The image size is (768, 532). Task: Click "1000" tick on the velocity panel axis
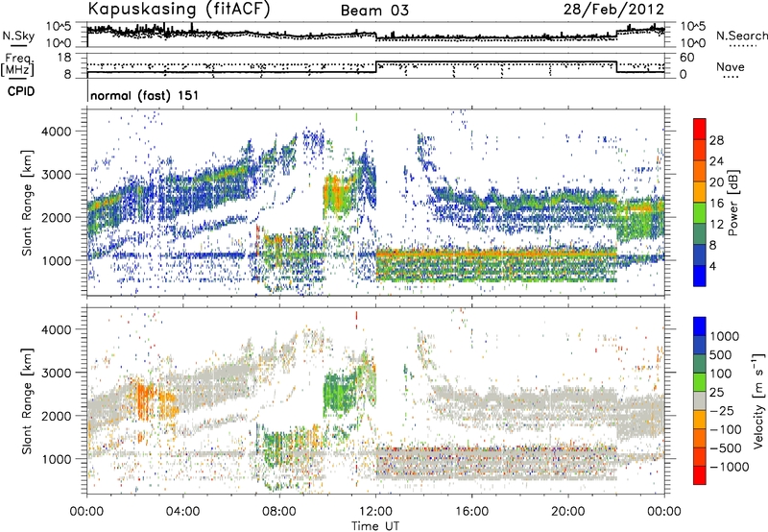tap(57, 459)
